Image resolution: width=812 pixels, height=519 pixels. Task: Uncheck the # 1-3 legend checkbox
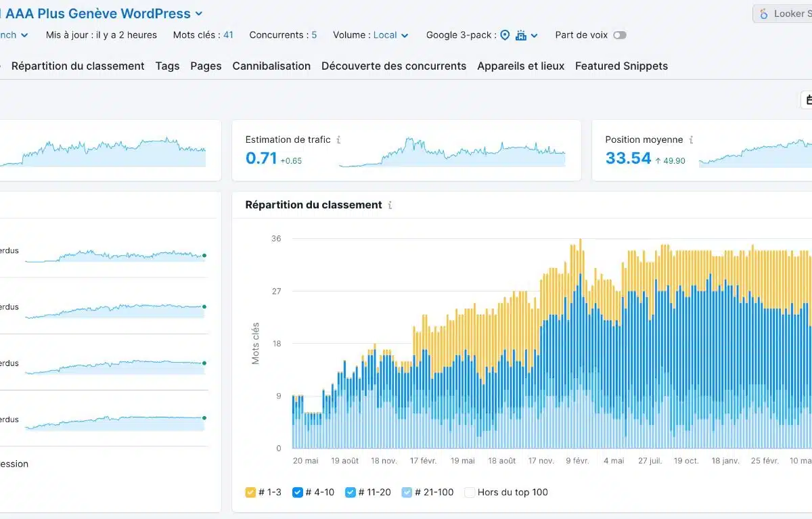pos(250,493)
